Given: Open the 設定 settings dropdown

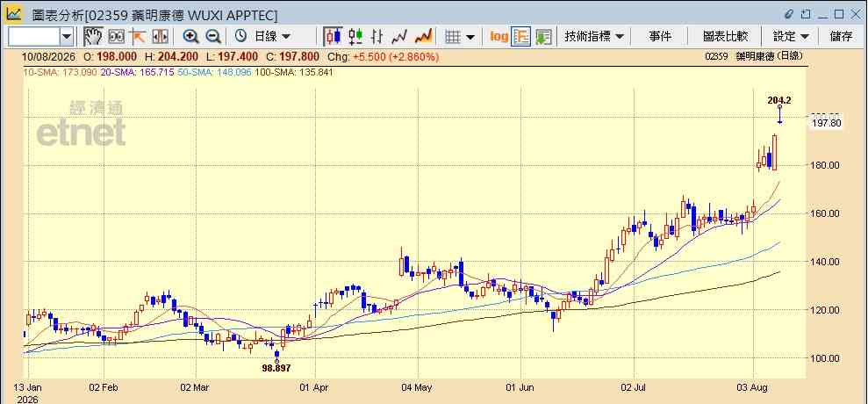Looking at the screenshot, I should click(791, 37).
